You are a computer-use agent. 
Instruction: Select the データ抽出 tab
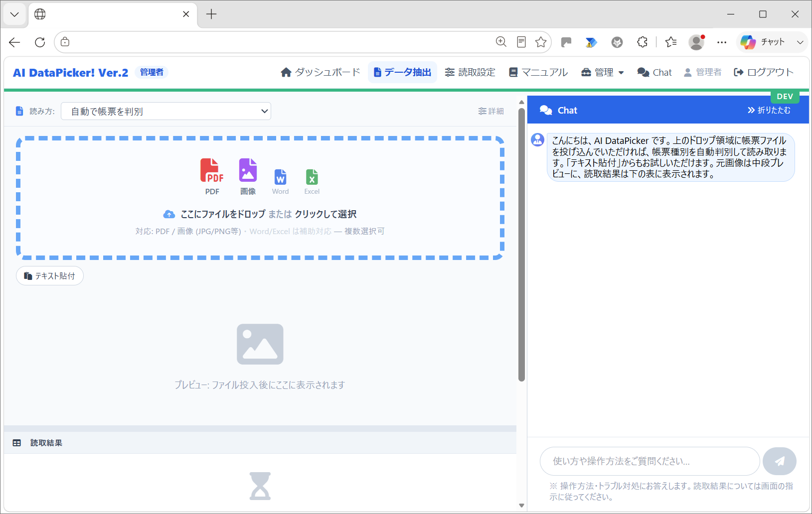click(402, 72)
